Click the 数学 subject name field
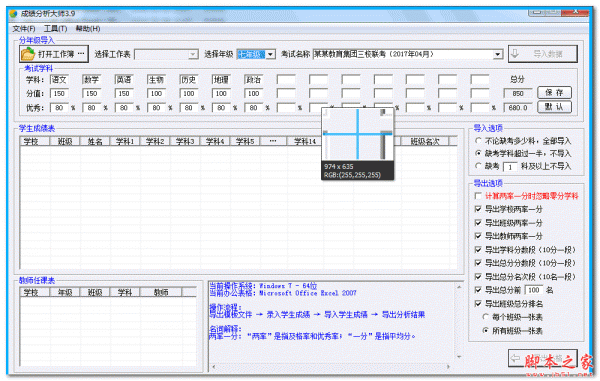Screen dimensions: 600x381 pos(91,80)
